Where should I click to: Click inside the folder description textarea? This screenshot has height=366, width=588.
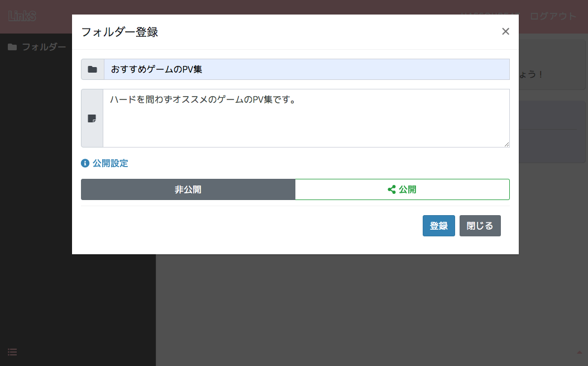pos(306,118)
